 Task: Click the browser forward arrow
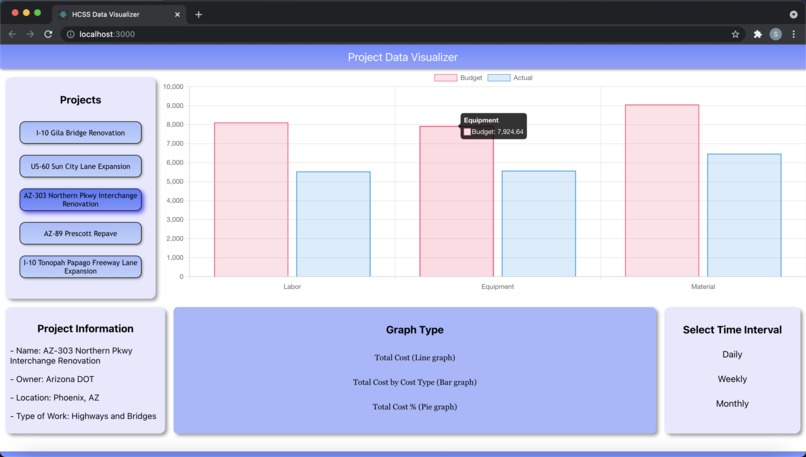pos(30,34)
